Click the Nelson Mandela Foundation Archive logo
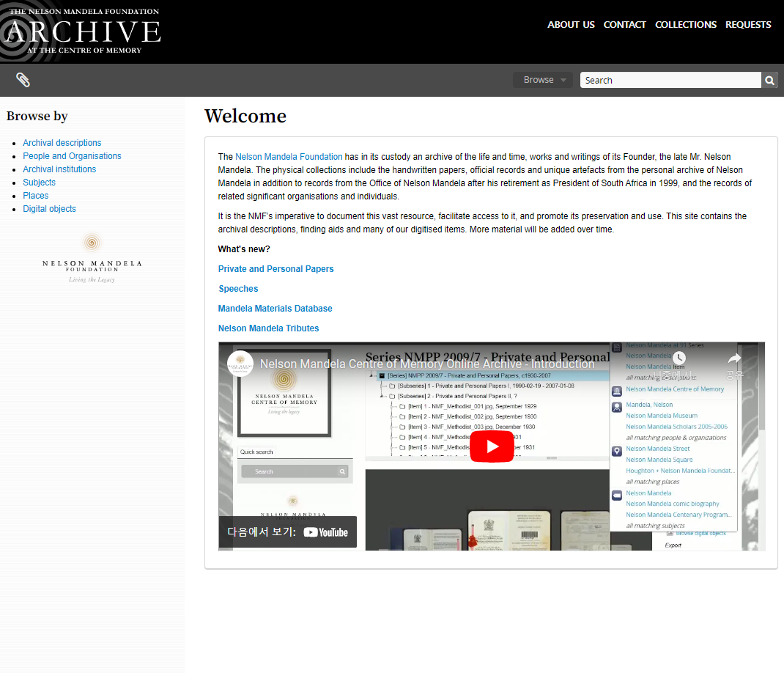Screen dimensions: 784x673 coord(81,31)
